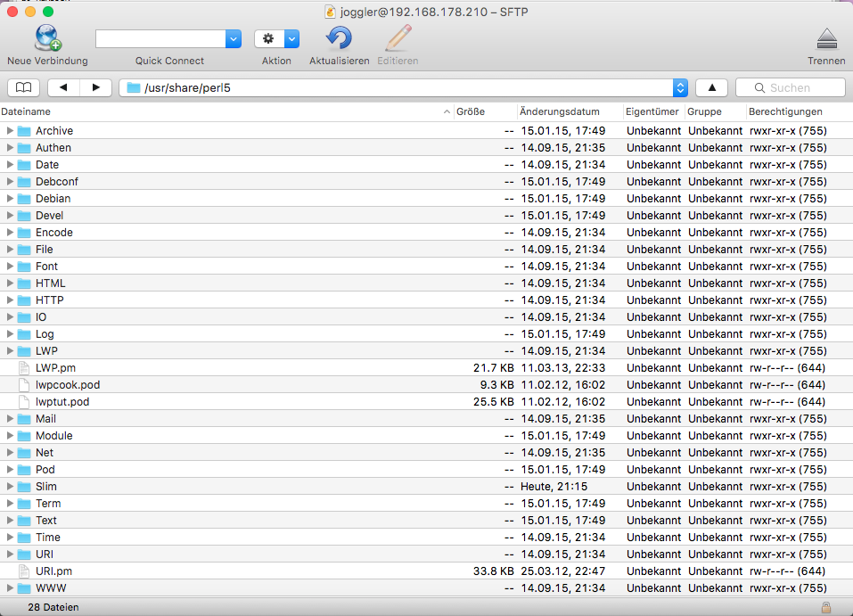The width and height of the screenshot is (853, 616).
Task: Open the Quick Connect dropdown arrow
Action: click(234, 38)
